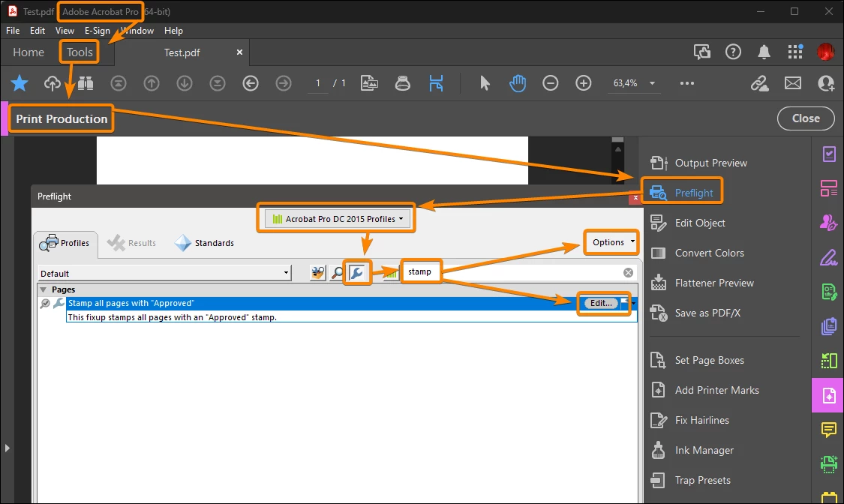Toggle Preflight select profiles toolbox button
Screen dimensions: 844x504
(318, 273)
